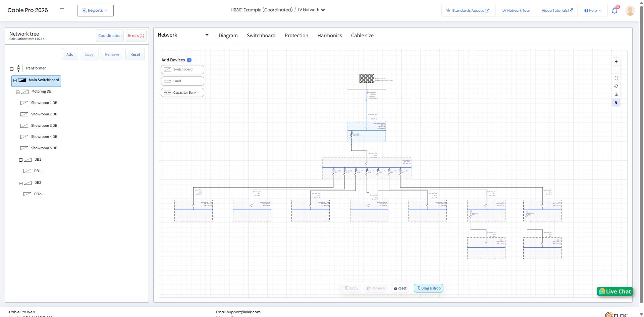The height and width of the screenshot is (317, 644).
Task: Open the hamburger sidebar menu icon
Action: (64, 11)
